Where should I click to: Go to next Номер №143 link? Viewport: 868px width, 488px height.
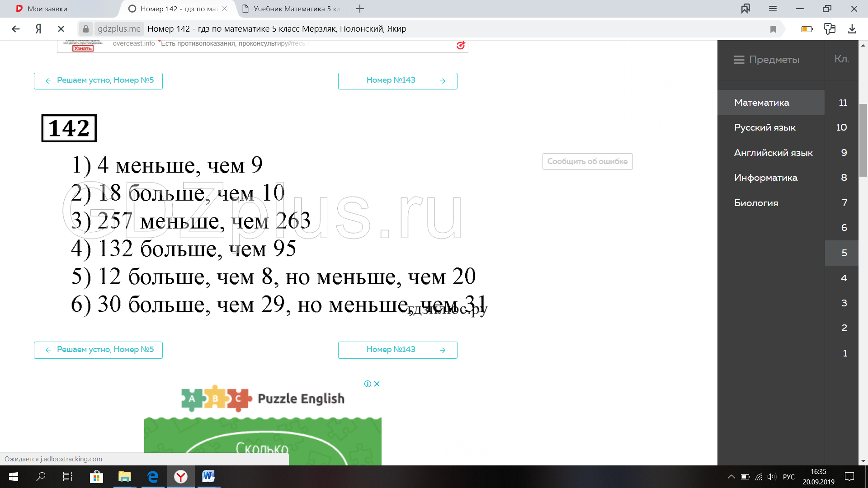click(397, 80)
